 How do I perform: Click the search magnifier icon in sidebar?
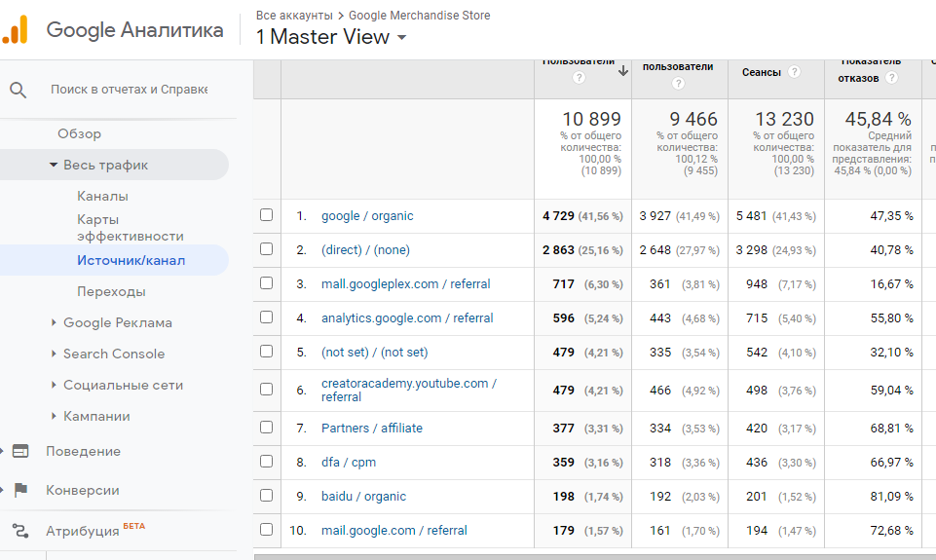point(18,90)
